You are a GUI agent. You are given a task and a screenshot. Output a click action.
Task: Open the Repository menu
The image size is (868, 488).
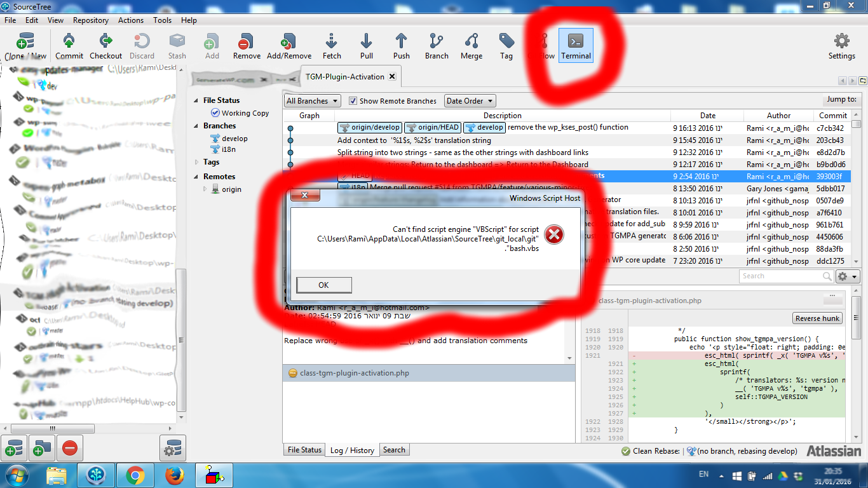[91, 20]
